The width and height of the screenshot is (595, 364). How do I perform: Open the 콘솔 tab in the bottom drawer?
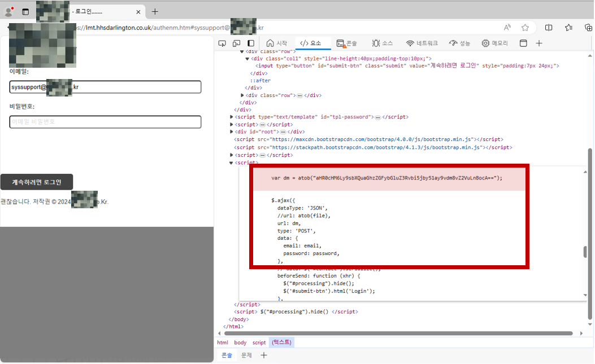[227, 356]
